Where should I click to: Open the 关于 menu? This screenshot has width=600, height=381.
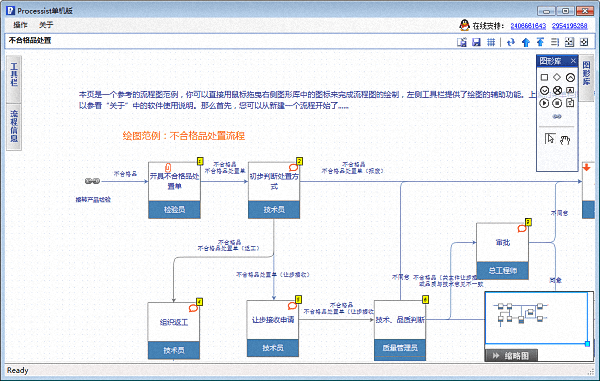46,25
